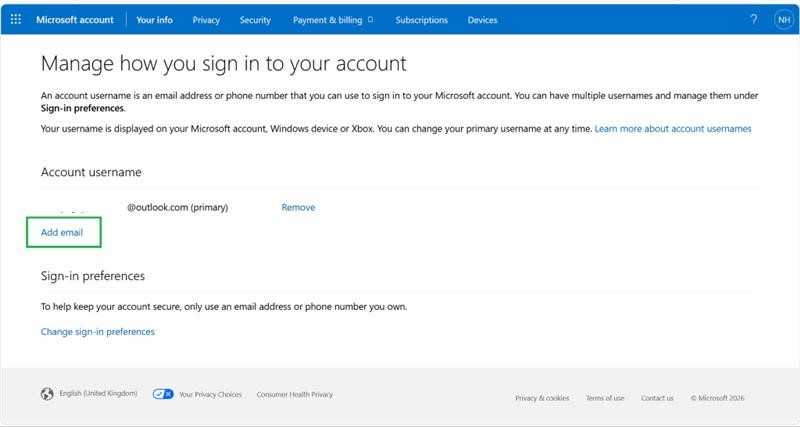Open Payment & billing menu
Screen dimensions: 800x427
coord(333,20)
